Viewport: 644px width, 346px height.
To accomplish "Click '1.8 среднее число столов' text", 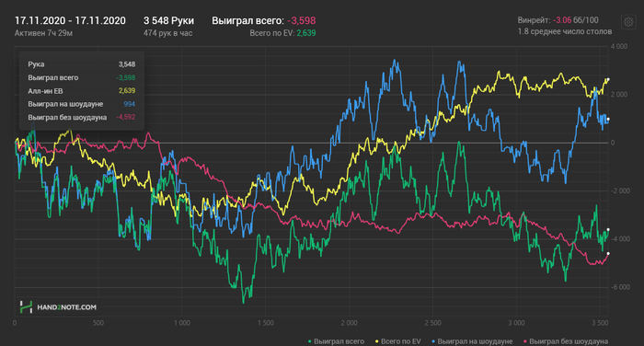I will tap(565, 31).
